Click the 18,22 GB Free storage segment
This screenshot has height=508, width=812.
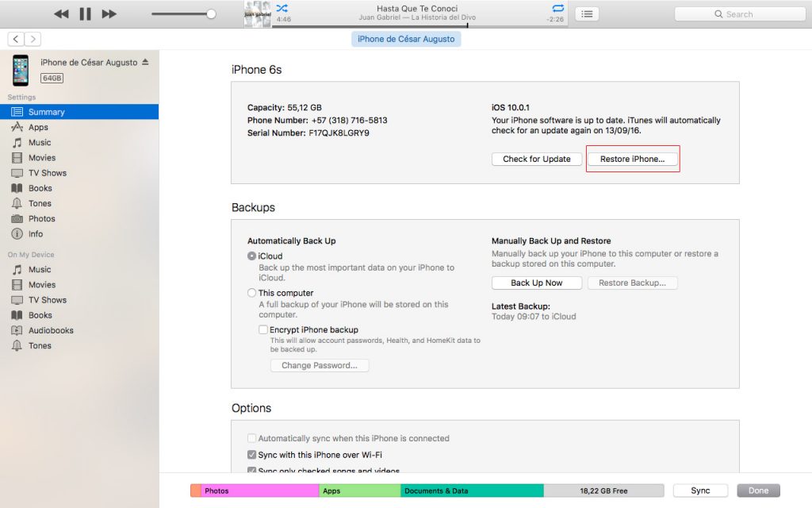[603, 491]
